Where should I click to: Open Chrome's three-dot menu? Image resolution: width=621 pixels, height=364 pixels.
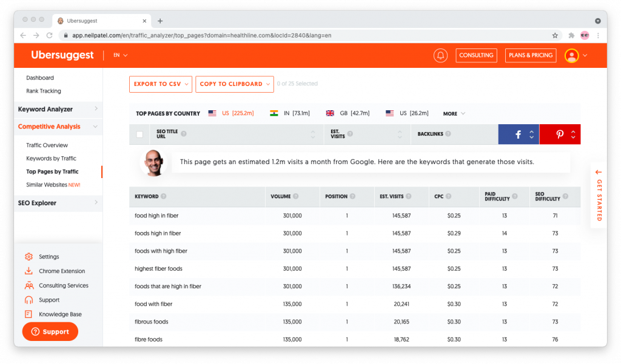coord(598,35)
